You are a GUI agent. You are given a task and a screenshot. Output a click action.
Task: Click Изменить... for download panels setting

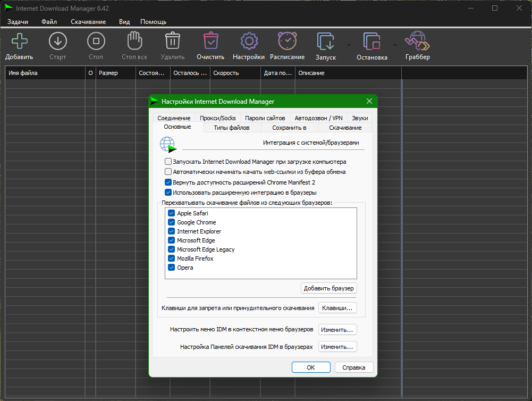point(337,347)
